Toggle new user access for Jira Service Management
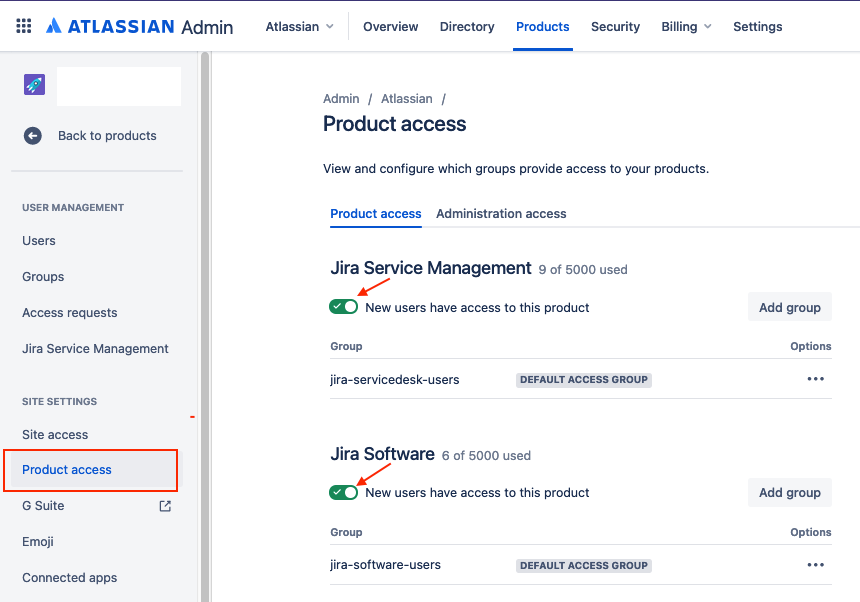Screen dimensions: 860x602 tap(343, 307)
